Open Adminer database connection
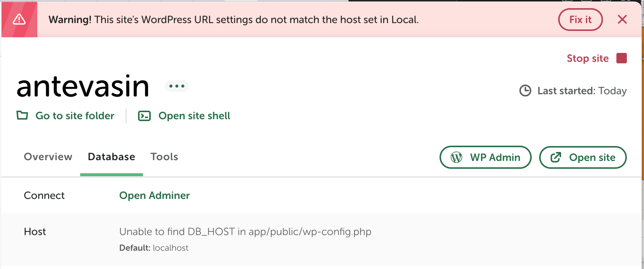 click(x=154, y=196)
